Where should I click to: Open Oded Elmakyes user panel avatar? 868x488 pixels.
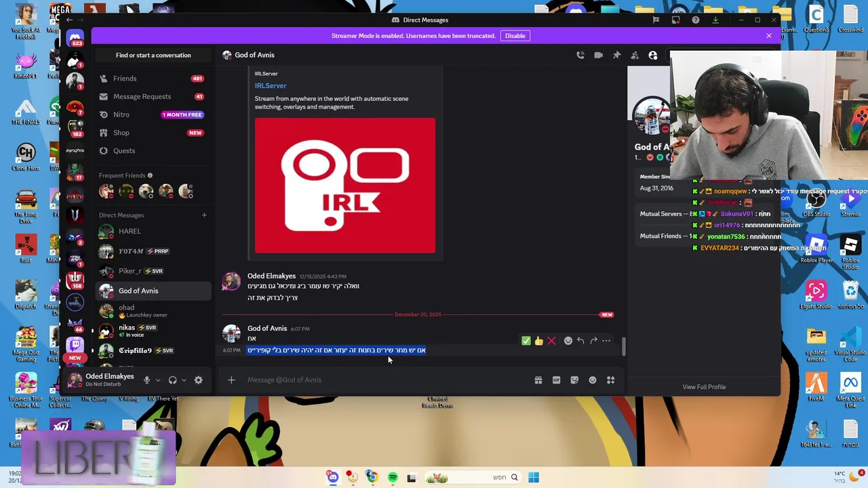coord(75,380)
